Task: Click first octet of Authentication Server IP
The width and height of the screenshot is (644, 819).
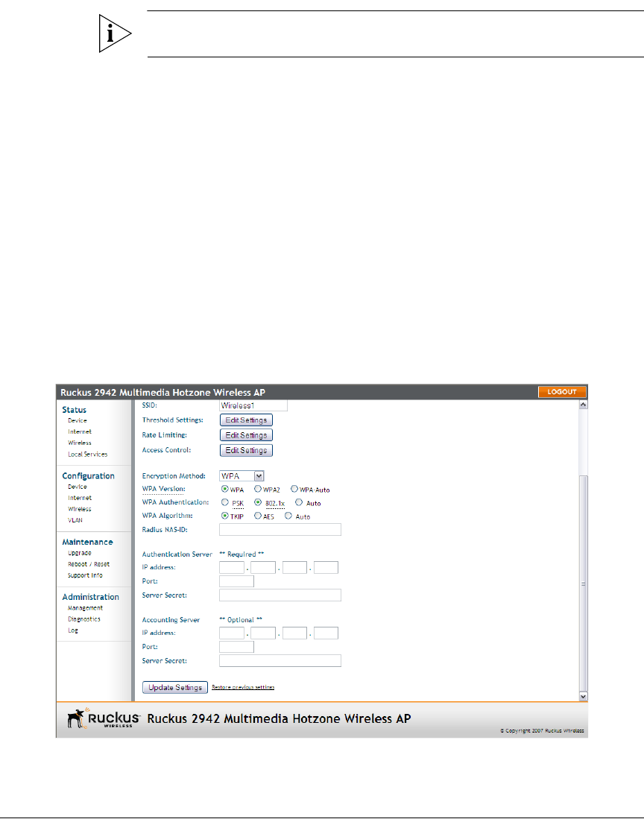Action: [x=232, y=567]
